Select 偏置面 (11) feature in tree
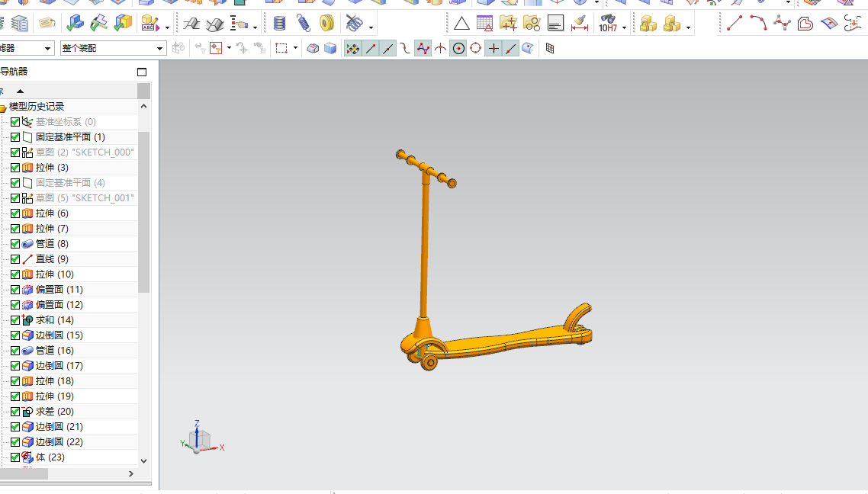 [x=59, y=290]
